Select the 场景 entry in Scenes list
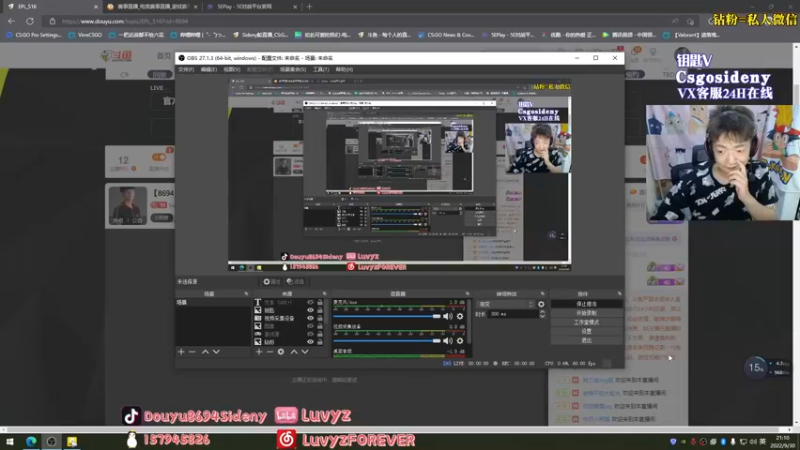The height and width of the screenshot is (450, 800). [213, 303]
